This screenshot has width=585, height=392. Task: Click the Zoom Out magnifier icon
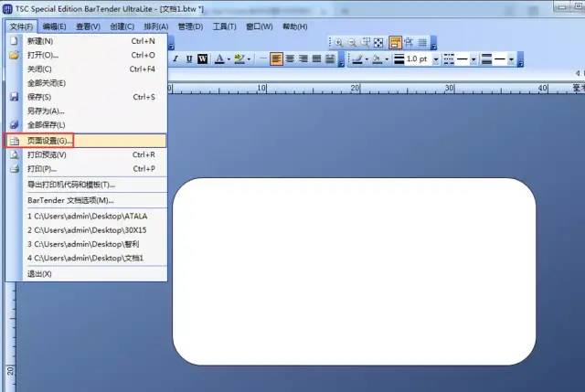click(352, 43)
